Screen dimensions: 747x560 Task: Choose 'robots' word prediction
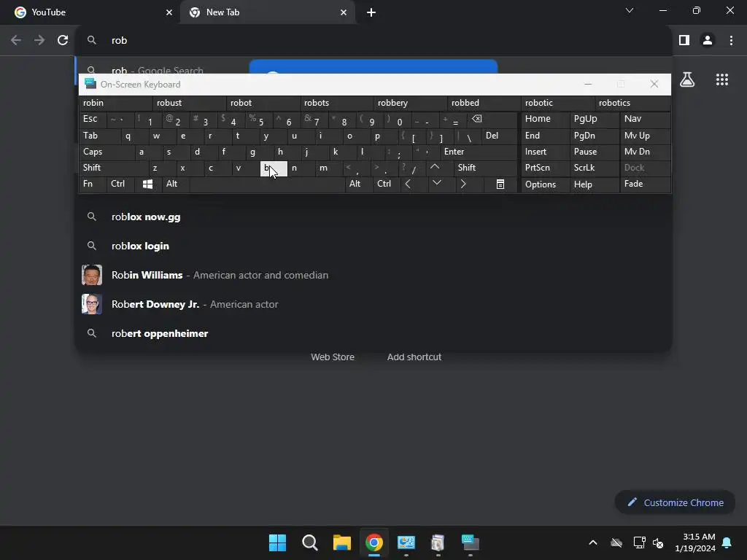click(x=336, y=103)
